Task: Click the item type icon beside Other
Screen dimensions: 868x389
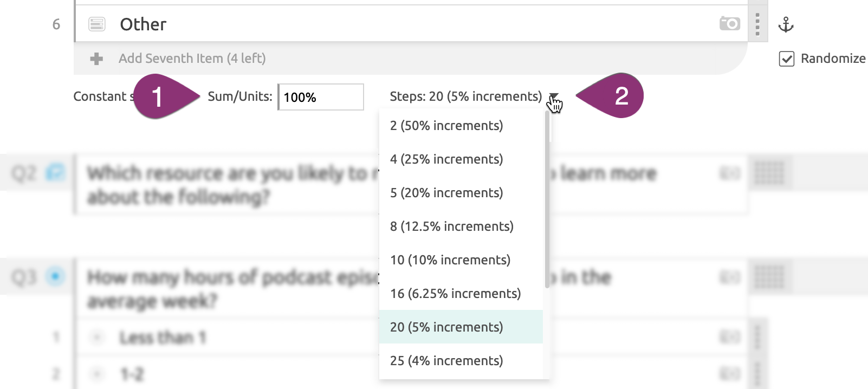Action: [x=97, y=24]
